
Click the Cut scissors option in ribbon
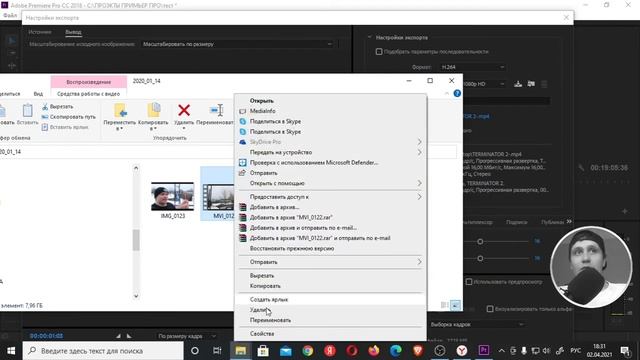58,107
